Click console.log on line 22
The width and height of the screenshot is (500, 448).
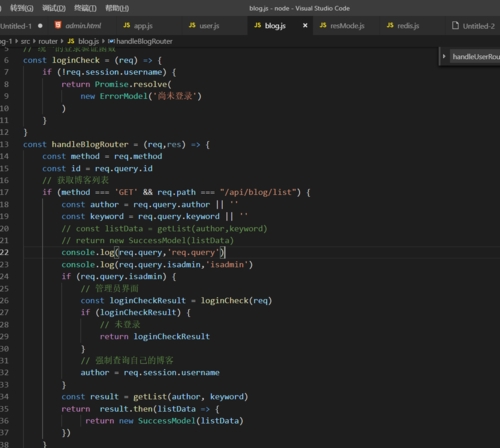(x=88, y=252)
